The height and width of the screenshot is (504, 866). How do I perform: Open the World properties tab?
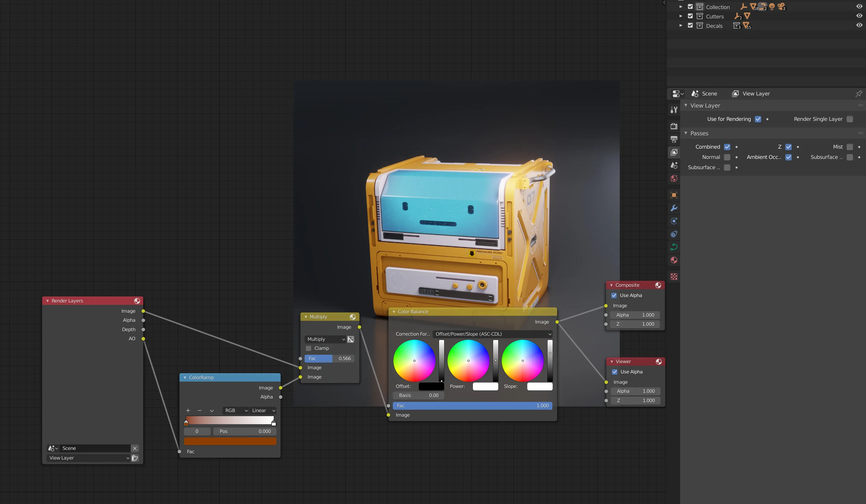674,178
